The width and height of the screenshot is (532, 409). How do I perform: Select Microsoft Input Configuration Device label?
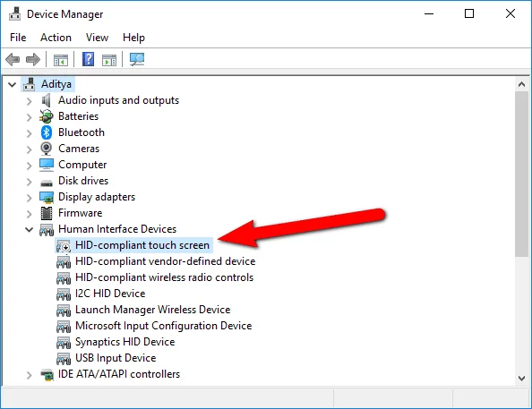point(164,326)
